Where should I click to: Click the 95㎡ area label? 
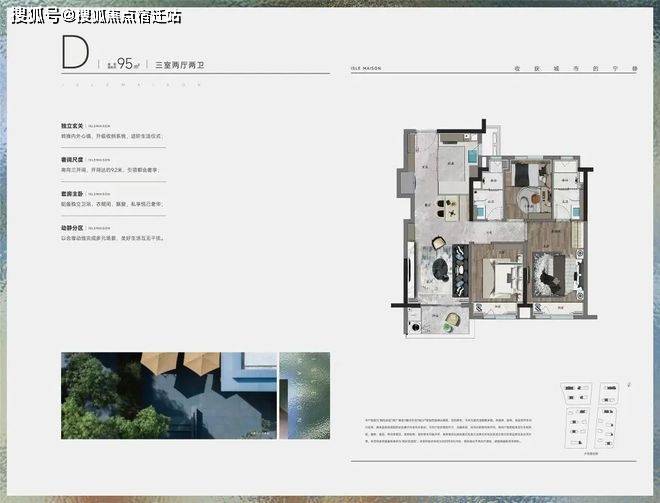tap(128, 64)
